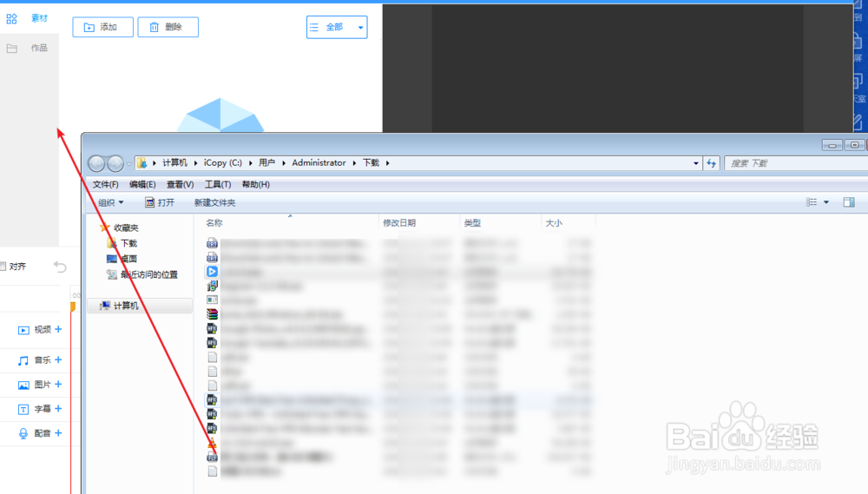Open the 素材 materials tab

pos(28,18)
